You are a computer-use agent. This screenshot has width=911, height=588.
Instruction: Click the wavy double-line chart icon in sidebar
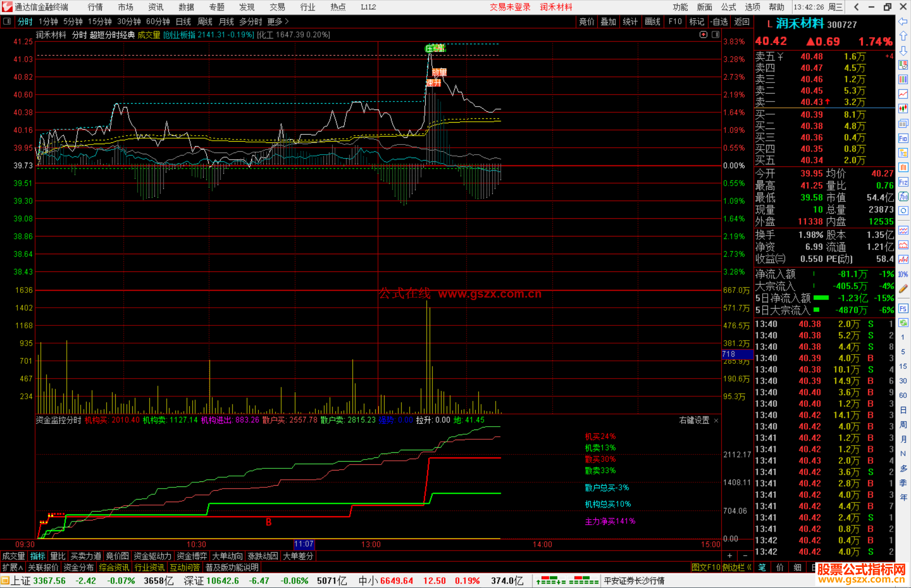(x=903, y=231)
